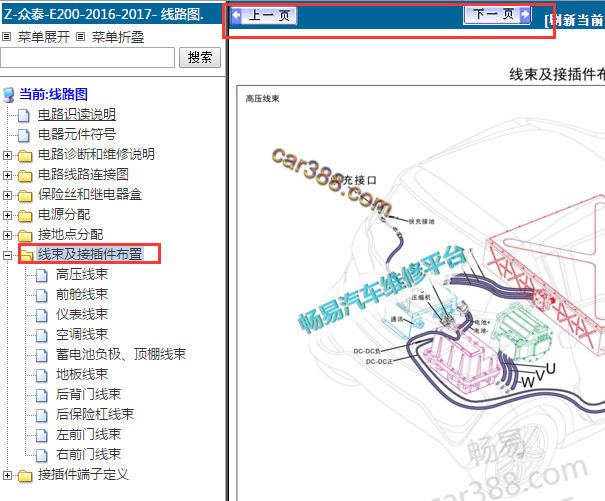Viewport: 605px width, 501px height.
Task: Click the page icon for 左前门线束
Action: [x=42, y=435]
